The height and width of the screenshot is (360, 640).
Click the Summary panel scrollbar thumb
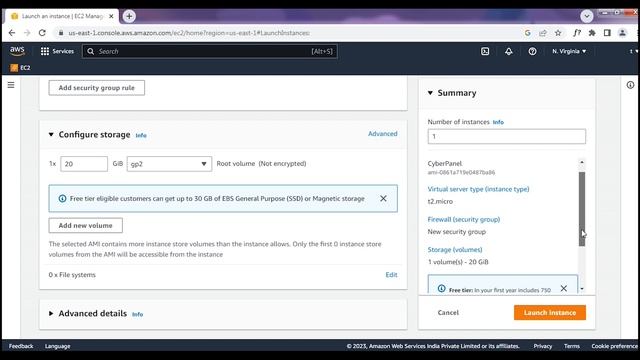point(582,209)
